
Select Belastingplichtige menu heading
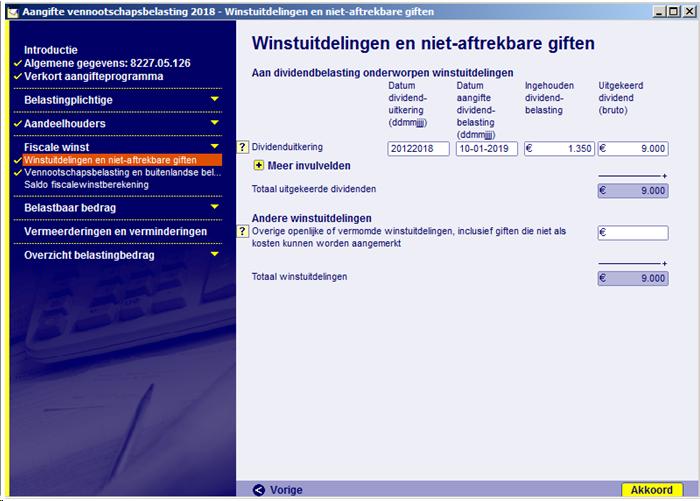[68, 100]
